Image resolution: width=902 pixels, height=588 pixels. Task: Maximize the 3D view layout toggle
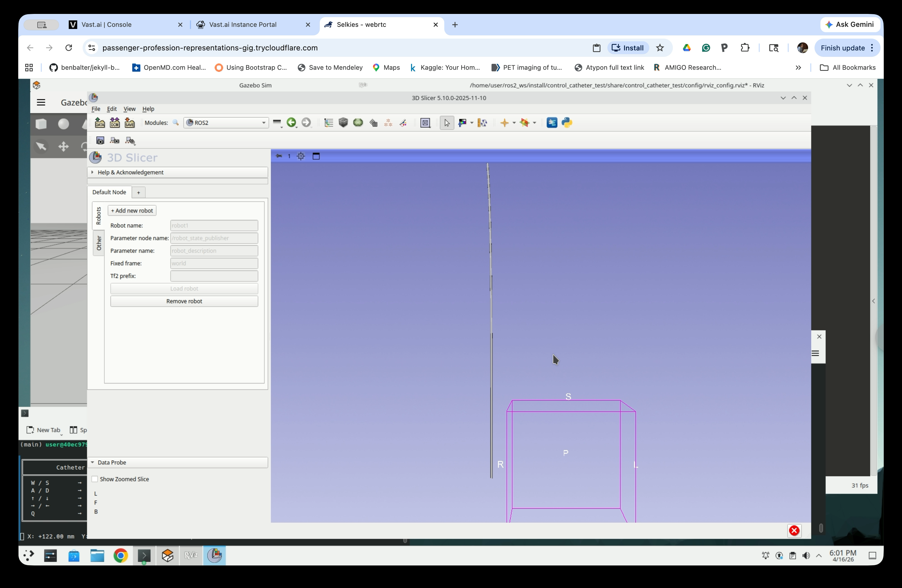pos(316,156)
